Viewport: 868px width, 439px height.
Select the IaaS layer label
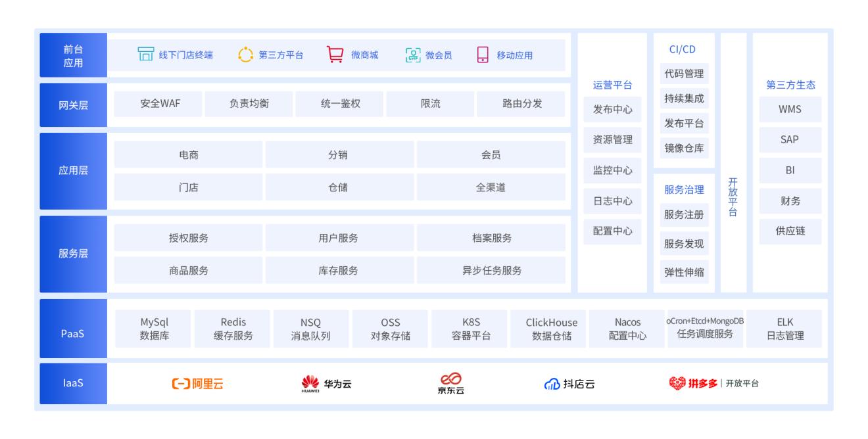73,384
